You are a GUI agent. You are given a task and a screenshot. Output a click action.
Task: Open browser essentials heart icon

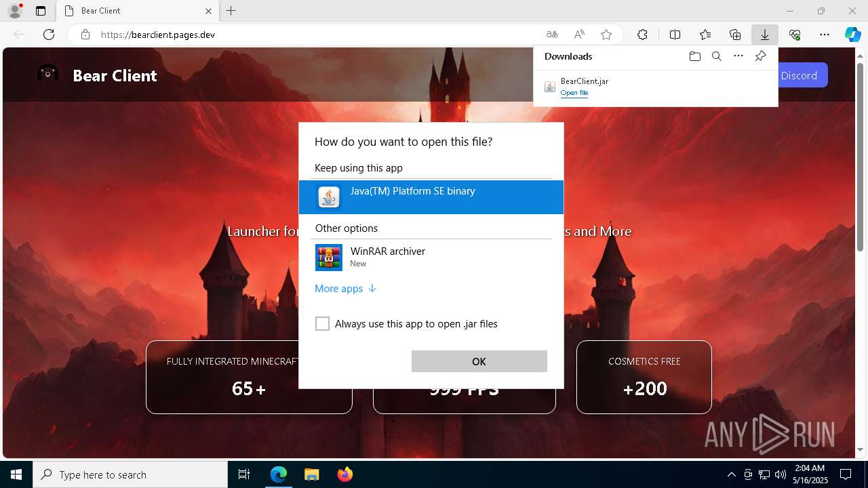795,35
